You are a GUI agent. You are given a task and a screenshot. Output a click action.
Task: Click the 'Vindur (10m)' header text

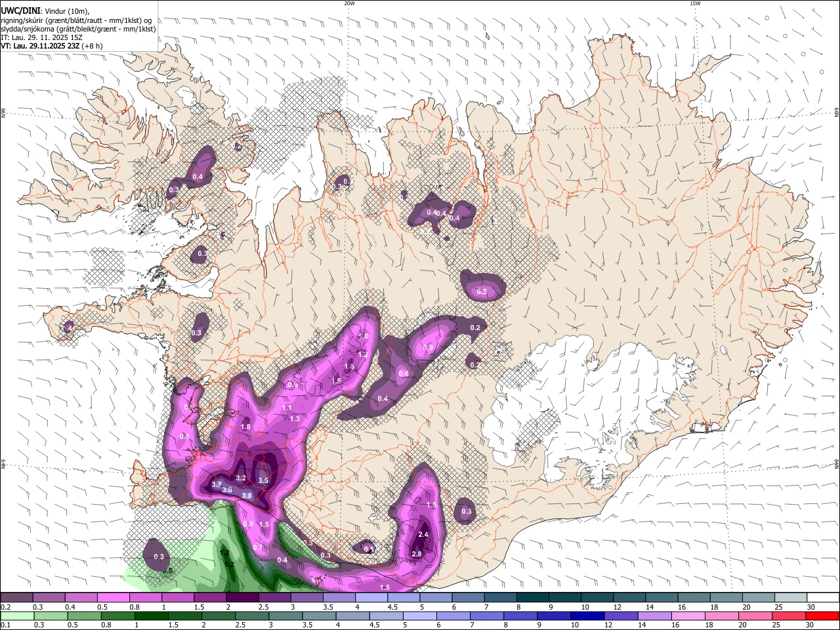coord(67,10)
